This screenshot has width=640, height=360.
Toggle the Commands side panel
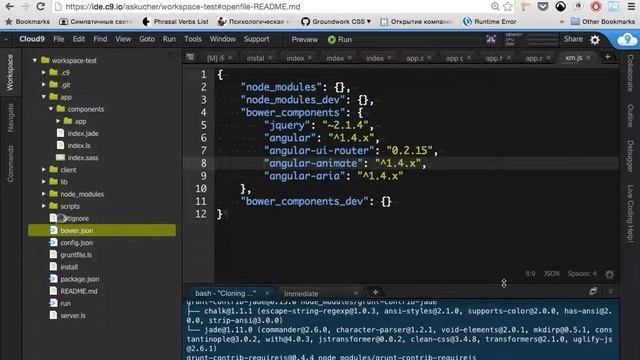coord(10,163)
